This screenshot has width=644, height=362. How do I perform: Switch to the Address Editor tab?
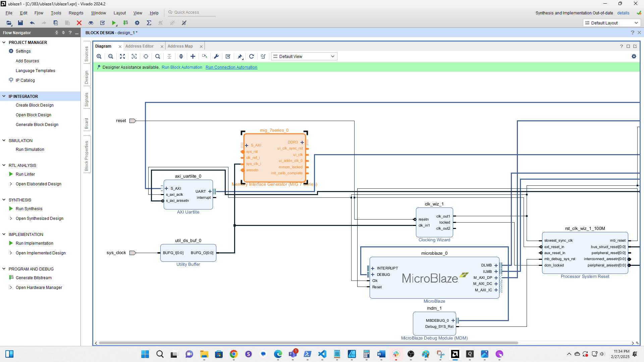140,46
